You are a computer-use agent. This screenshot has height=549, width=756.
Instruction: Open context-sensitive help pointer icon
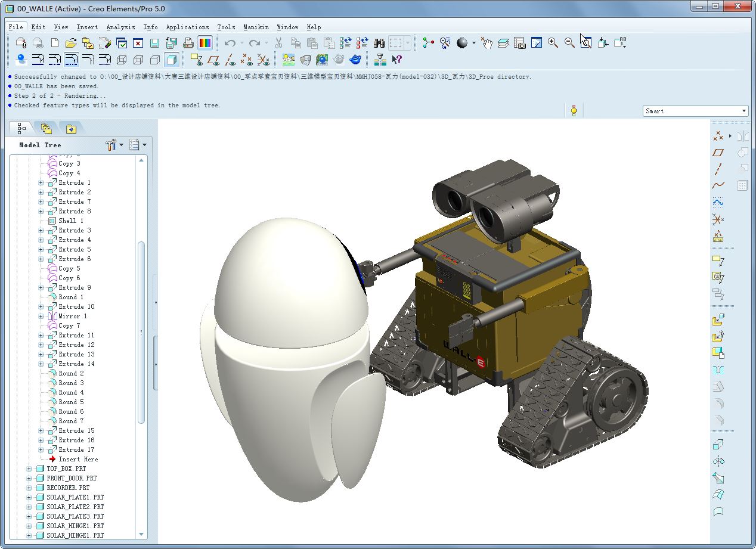click(x=396, y=60)
